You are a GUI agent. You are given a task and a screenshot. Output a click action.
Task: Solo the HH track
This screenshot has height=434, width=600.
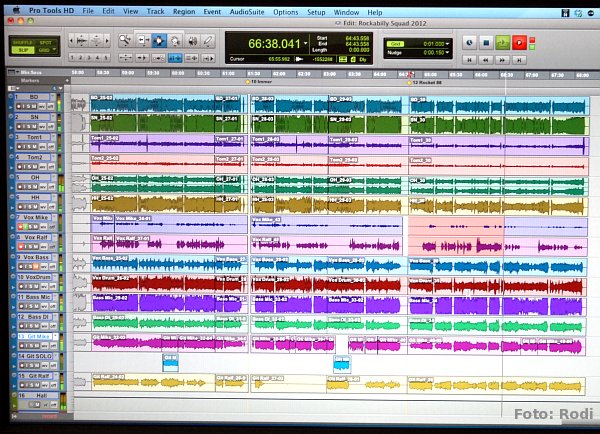[x=29, y=207]
